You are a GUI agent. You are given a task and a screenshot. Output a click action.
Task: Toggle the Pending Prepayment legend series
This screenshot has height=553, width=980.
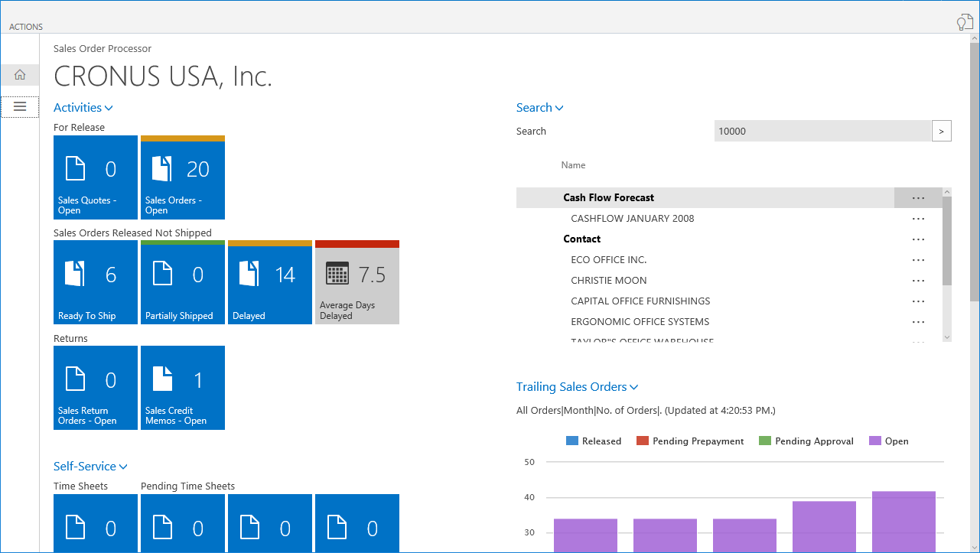[x=690, y=441]
